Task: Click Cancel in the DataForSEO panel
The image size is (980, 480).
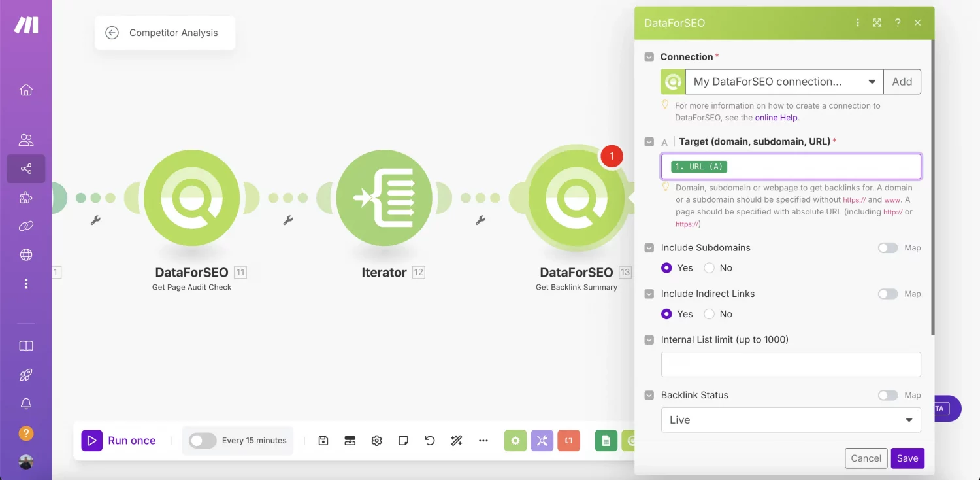Action: click(x=866, y=458)
